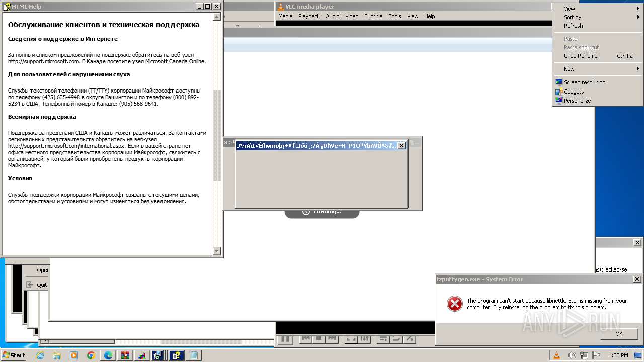Click the heading 'Для пользователей с нарушениями слуха'
The height and width of the screenshot is (362, 644).
tap(69, 74)
